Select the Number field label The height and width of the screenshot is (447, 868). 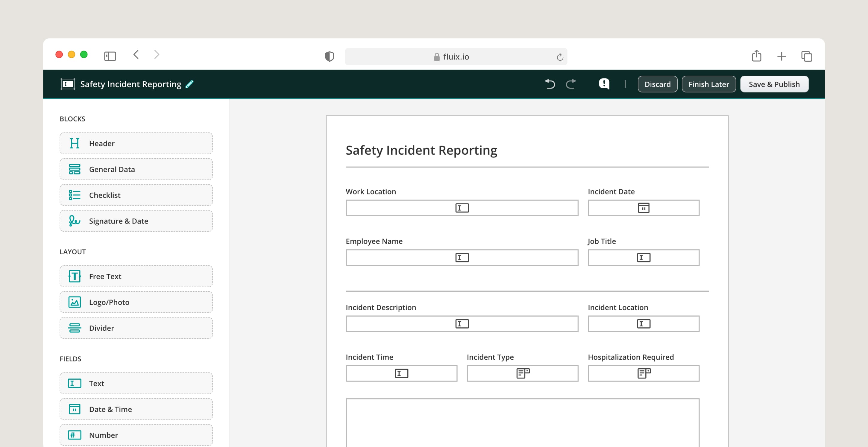(104, 436)
